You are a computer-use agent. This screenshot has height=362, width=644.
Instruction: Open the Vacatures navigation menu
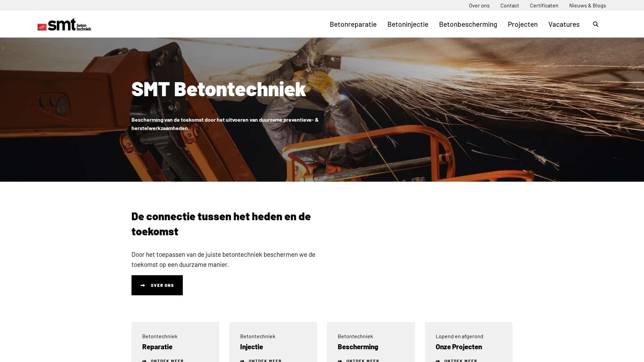pyautogui.click(x=564, y=24)
